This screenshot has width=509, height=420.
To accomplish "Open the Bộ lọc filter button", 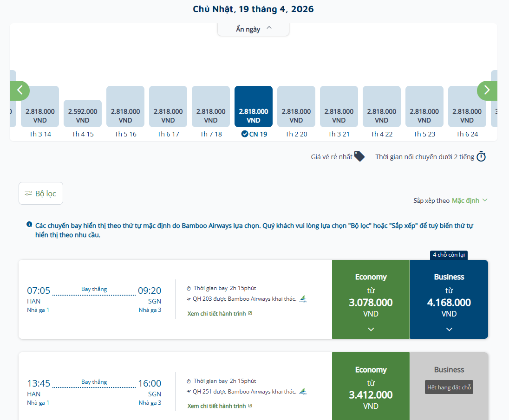I will point(41,194).
